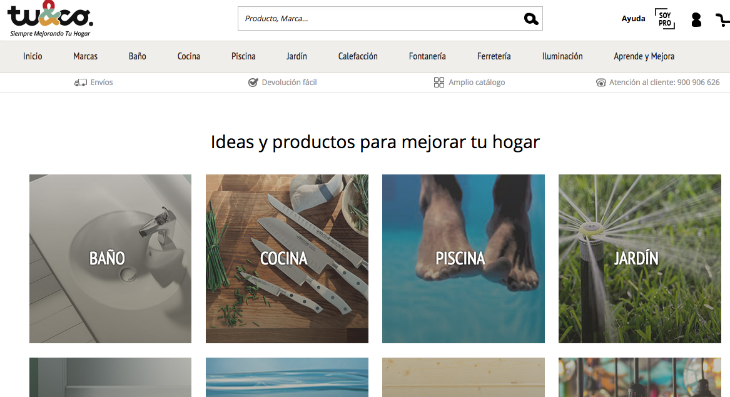Screen dimensions: 730x397
Task: Open the Calefacción menu
Action: (358, 56)
